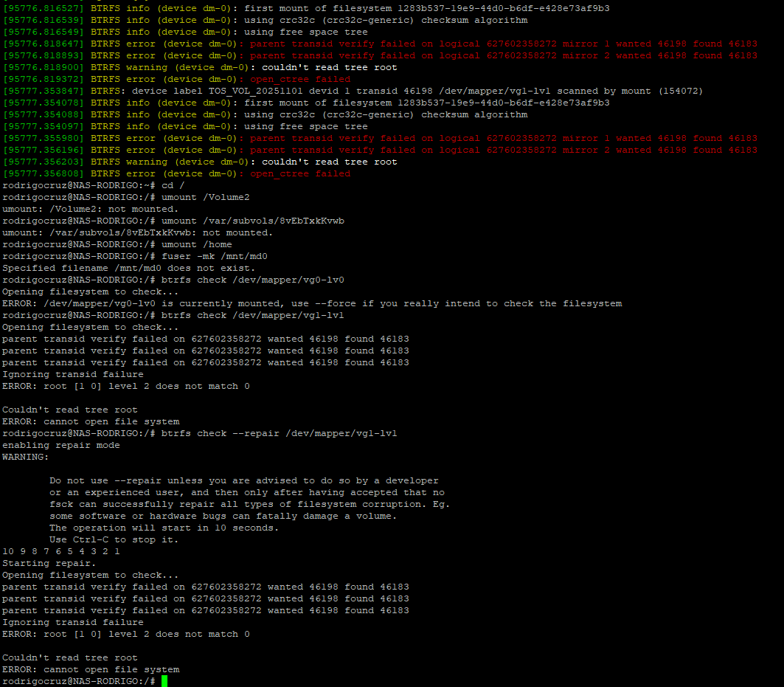Click the [95777.354078] first mount of filesystem line
The width and height of the screenshot is (784, 687).
[x=306, y=103]
